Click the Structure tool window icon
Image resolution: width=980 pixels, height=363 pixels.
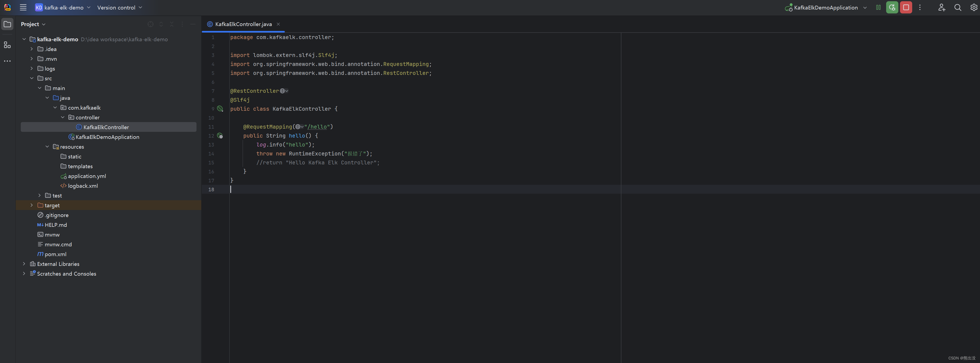[x=7, y=45]
